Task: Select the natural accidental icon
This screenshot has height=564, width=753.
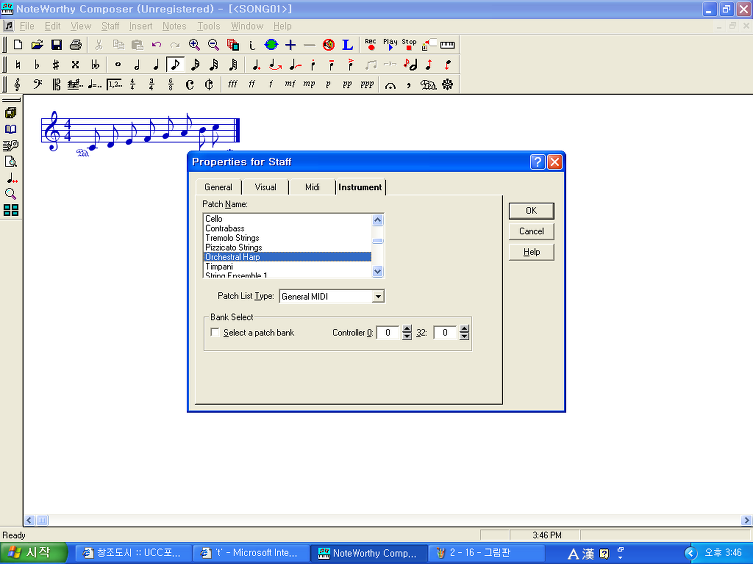Action: tap(18, 64)
